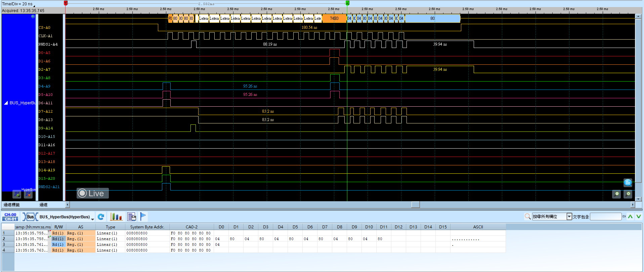Viewport: 644px width, 272px height.
Task: Click the ASCII column header
Action: click(478, 227)
